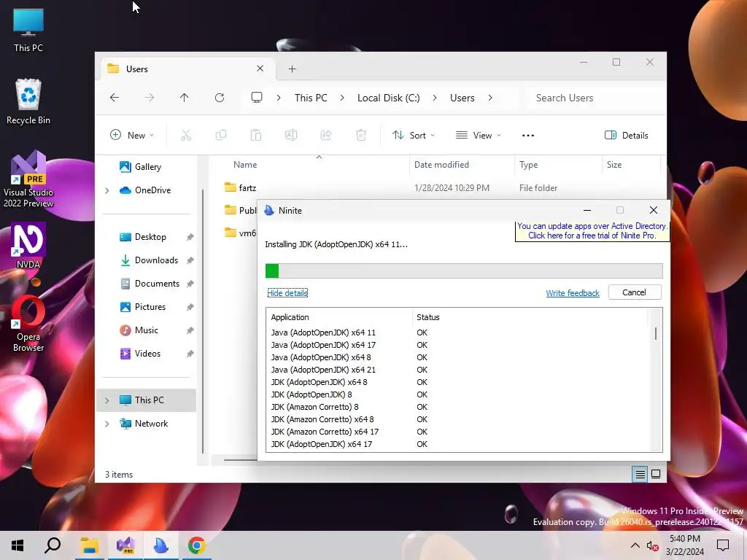Open File Explorer from taskbar

(89, 545)
